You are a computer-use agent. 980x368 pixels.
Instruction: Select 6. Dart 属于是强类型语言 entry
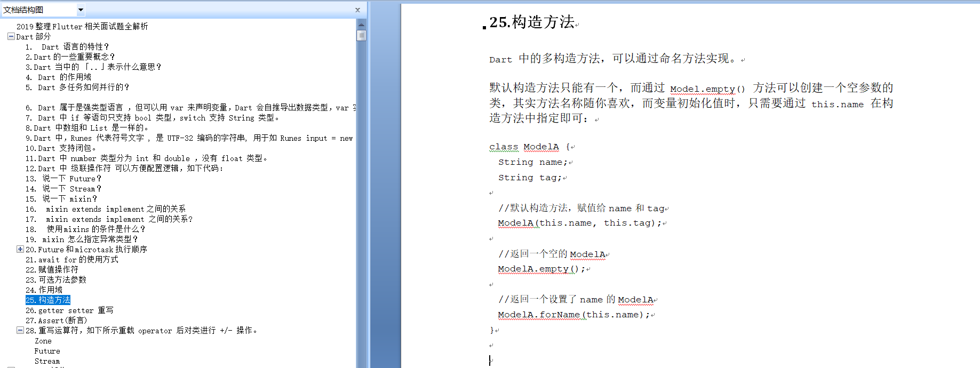pos(190,107)
